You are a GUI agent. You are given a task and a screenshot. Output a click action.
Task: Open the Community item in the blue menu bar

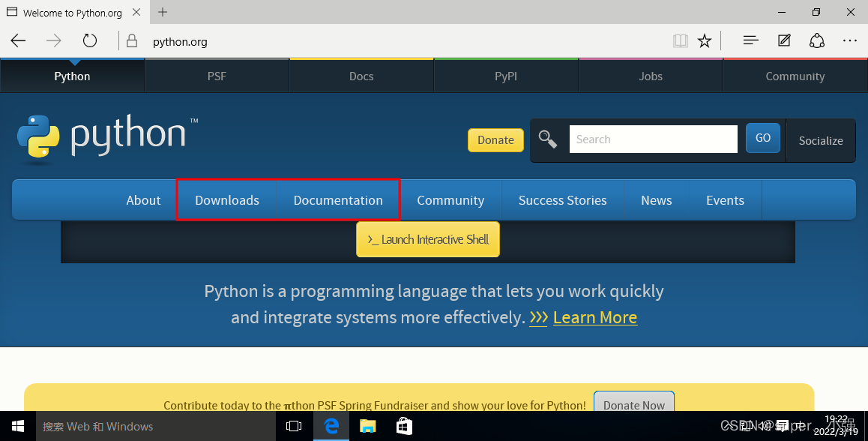(x=450, y=200)
